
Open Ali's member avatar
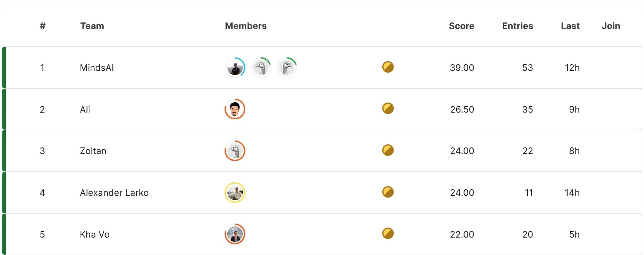[235, 109]
